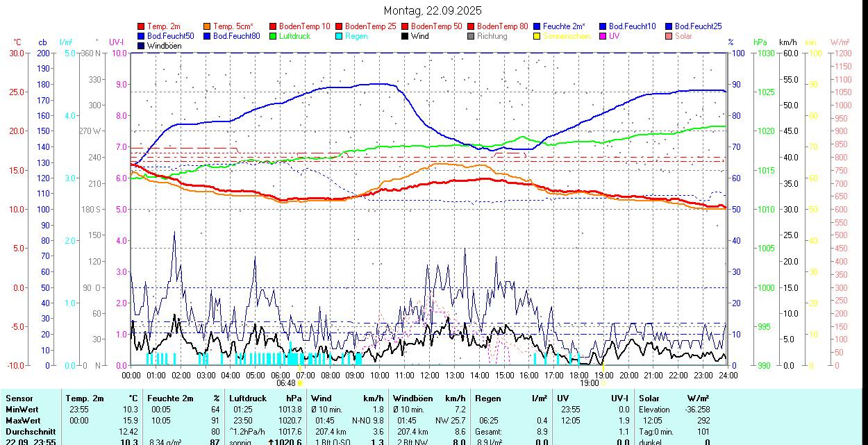Click the yellow 'min' axis unit label
The image size is (868, 445).
pos(810,42)
